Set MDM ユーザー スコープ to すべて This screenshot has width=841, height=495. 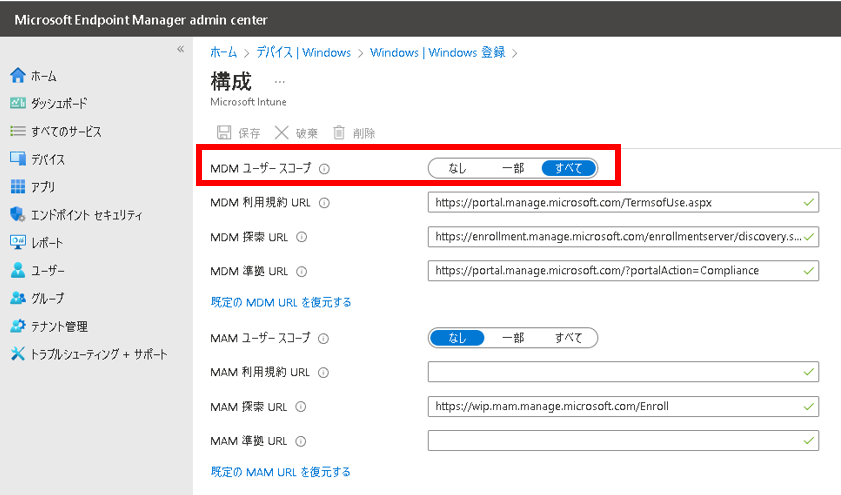point(569,168)
